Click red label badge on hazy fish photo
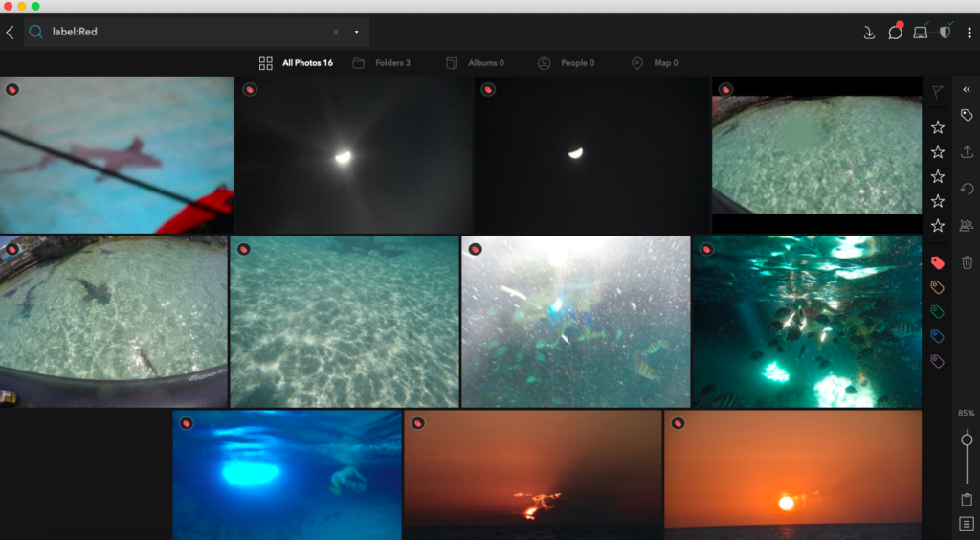Image resolution: width=980 pixels, height=540 pixels. [475, 249]
